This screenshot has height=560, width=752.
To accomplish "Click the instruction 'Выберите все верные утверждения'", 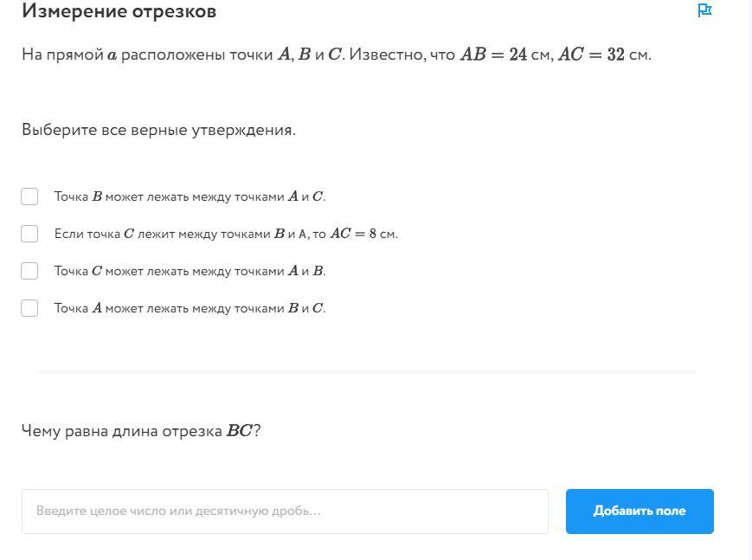I will [158, 130].
